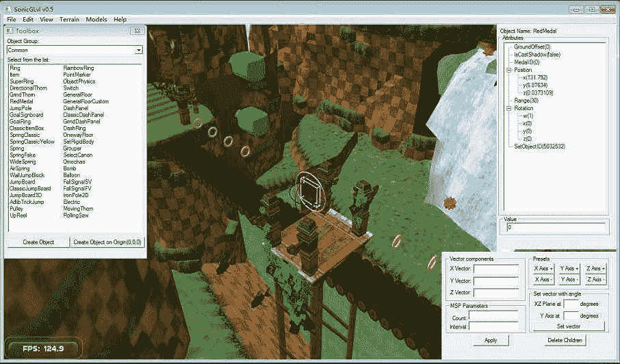Focus the MSP Interval input field
620x364 pixels.
[x=493, y=326]
